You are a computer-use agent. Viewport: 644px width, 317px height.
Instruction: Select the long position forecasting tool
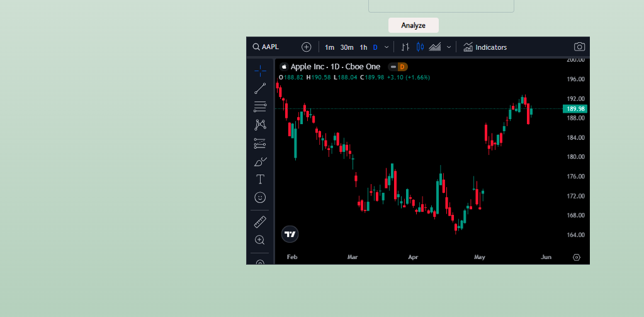coord(260,143)
